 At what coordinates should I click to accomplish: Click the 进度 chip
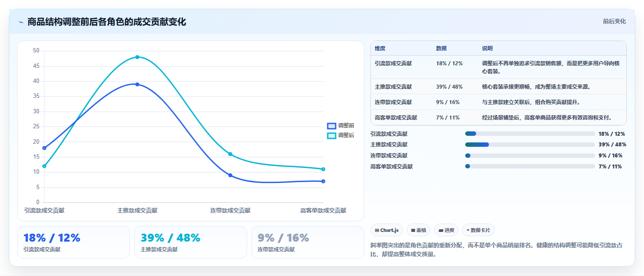pyautogui.click(x=446, y=230)
